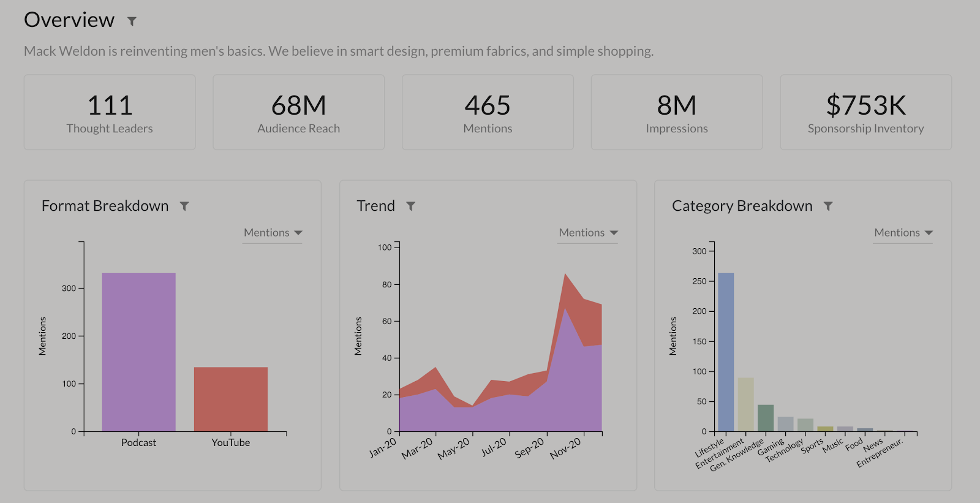Click the purple Podcast bar
The height and width of the screenshot is (503, 980).
click(x=138, y=352)
